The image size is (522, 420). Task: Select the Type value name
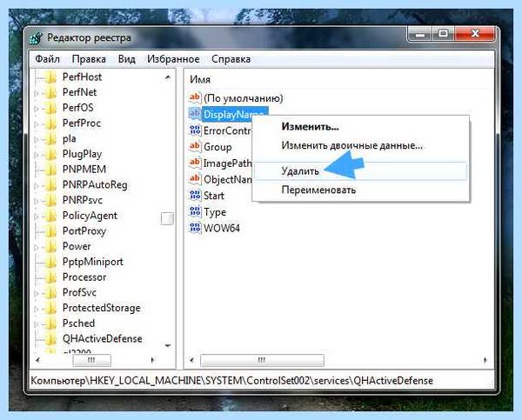(215, 212)
